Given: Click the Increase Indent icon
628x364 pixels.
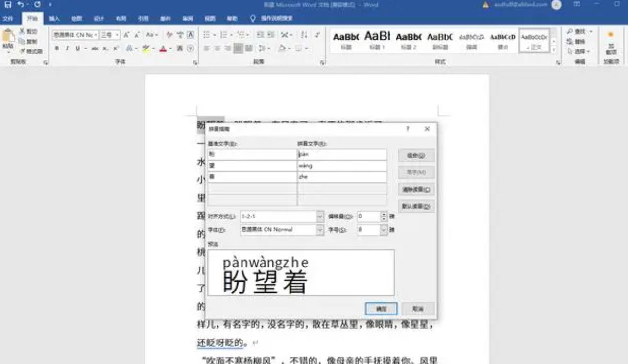Looking at the screenshot, I should pos(271,35).
